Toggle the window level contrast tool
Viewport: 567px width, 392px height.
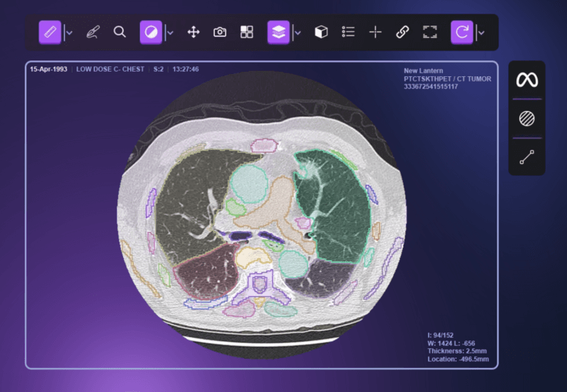[x=150, y=32]
